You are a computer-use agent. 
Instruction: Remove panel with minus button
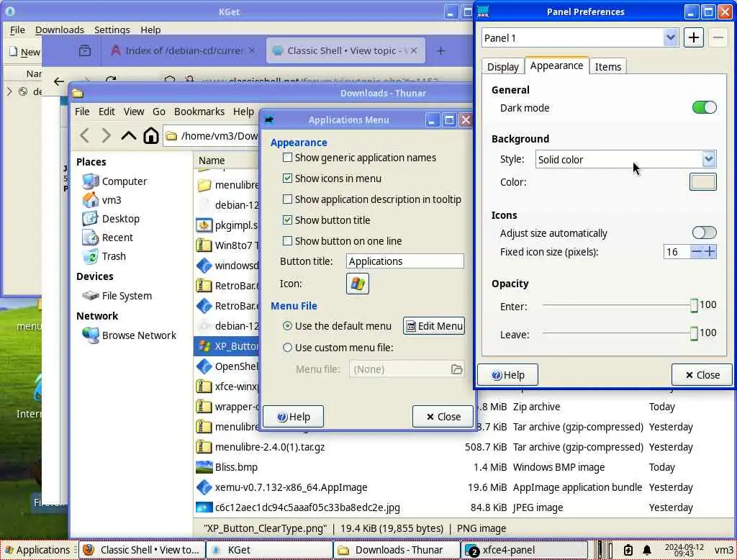coord(718,38)
